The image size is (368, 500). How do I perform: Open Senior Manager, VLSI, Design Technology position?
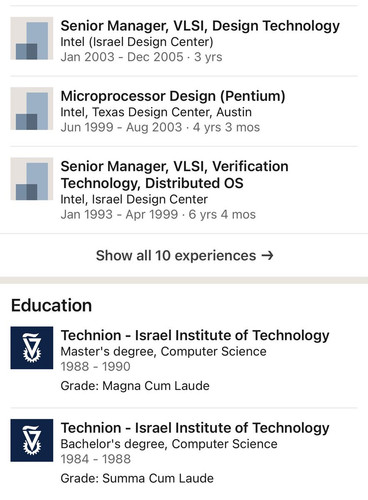200,26
